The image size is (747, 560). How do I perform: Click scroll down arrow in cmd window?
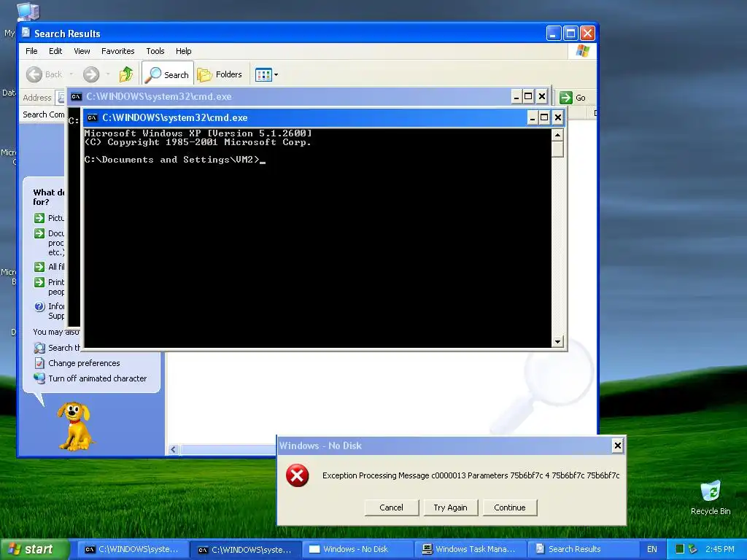click(557, 341)
